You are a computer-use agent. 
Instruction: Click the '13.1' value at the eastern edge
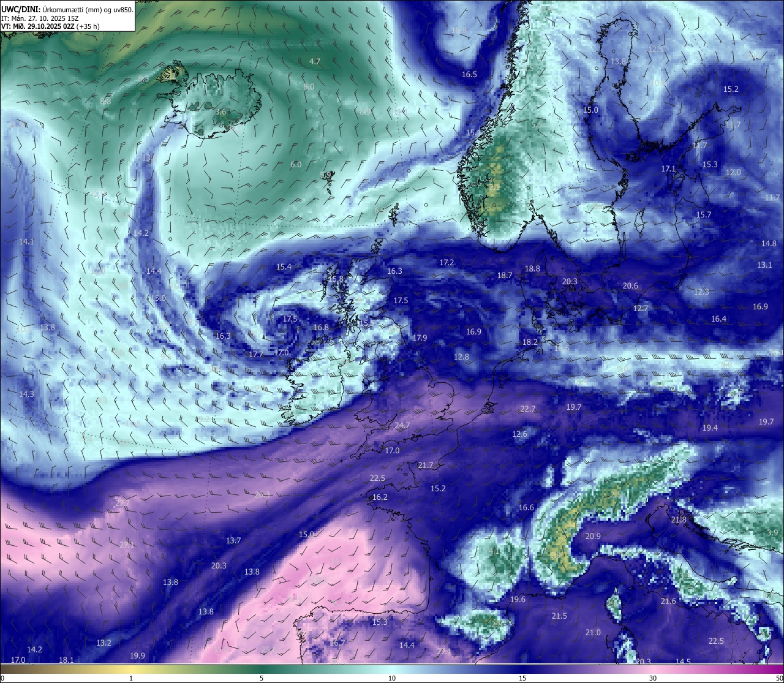(764, 265)
